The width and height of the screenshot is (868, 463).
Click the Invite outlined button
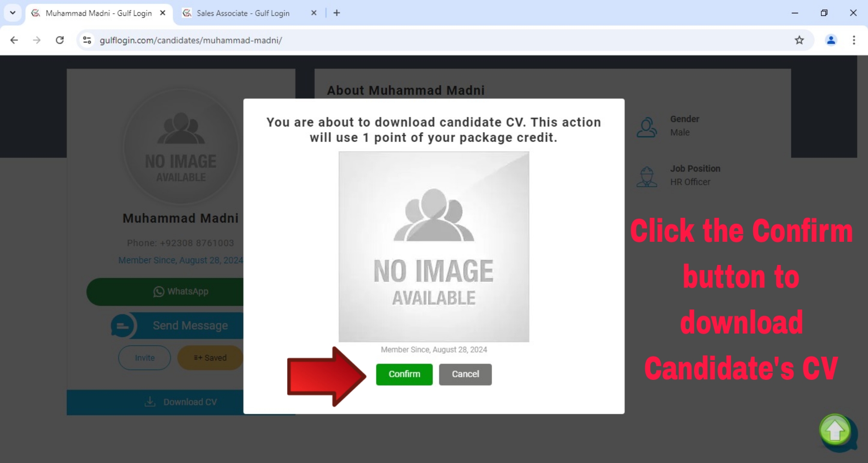(x=144, y=358)
